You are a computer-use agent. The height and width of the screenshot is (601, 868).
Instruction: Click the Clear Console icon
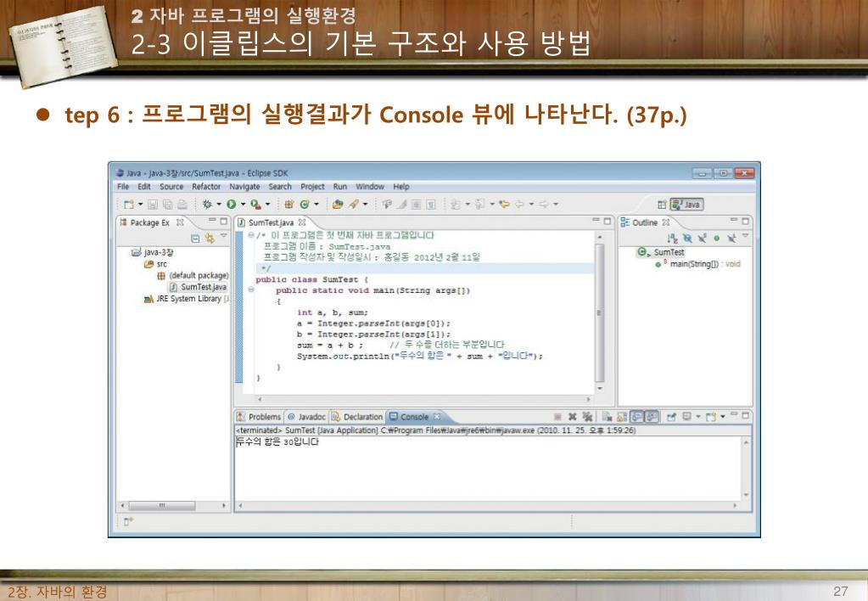click(607, 417)
